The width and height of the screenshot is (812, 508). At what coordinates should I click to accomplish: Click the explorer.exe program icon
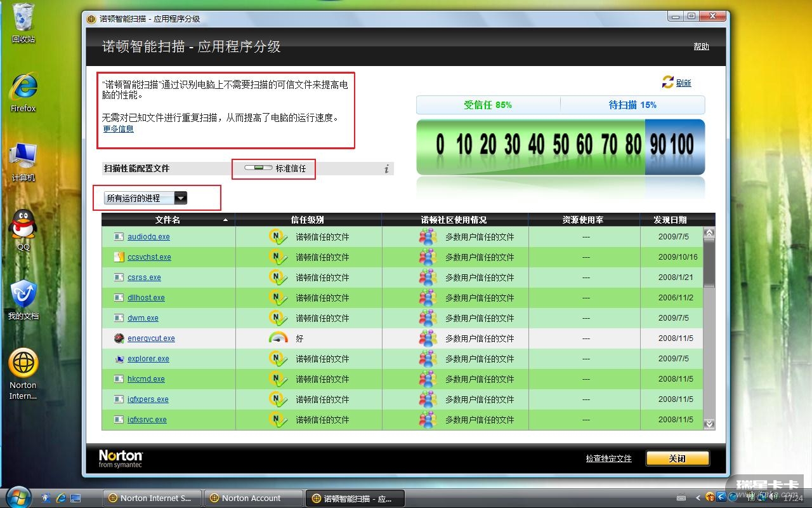pyautogui.click(x=119, y=359)
